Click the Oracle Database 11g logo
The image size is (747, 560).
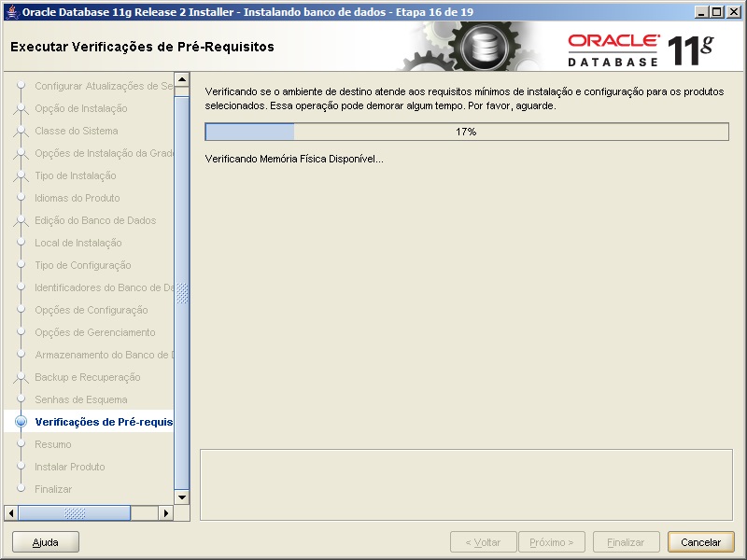coord(641,50)
